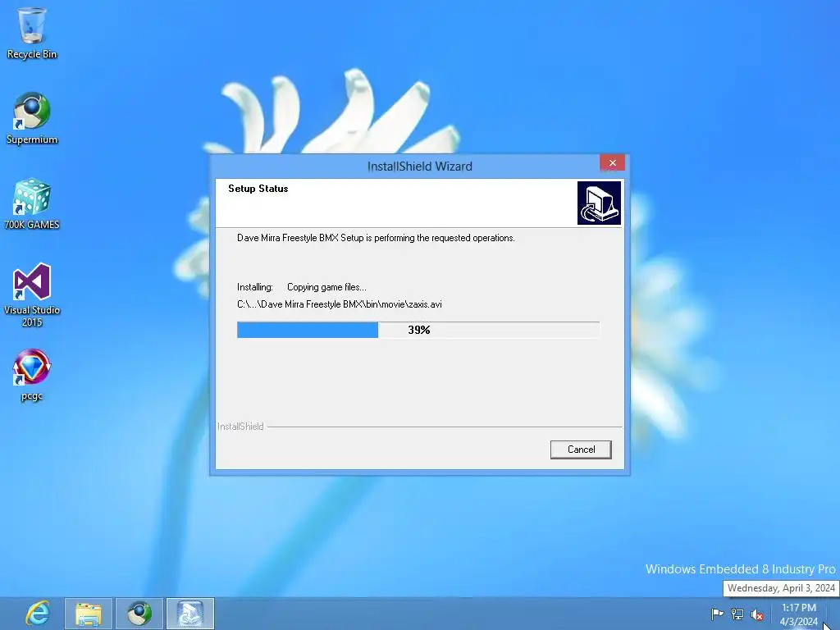Select the Visual Studio 2015 desktop icon
Screen dimensions: 840x630
[x=32, y=294]
